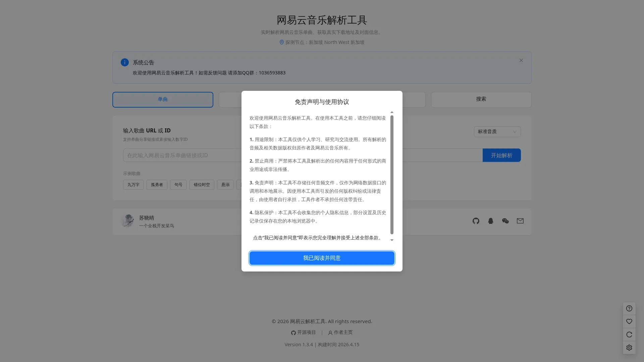Click the WeChat contact icon
This screenshot has width=644, height=362.
click(505, 221)
